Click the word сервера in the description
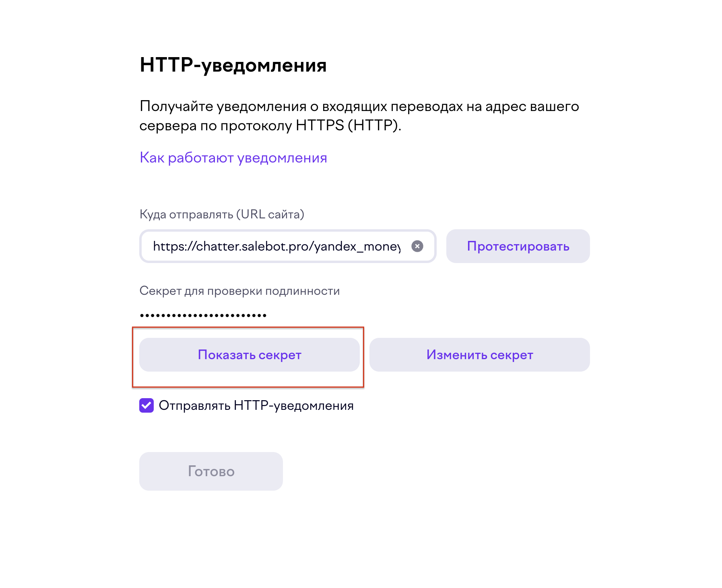 click(x=168, y=126)
